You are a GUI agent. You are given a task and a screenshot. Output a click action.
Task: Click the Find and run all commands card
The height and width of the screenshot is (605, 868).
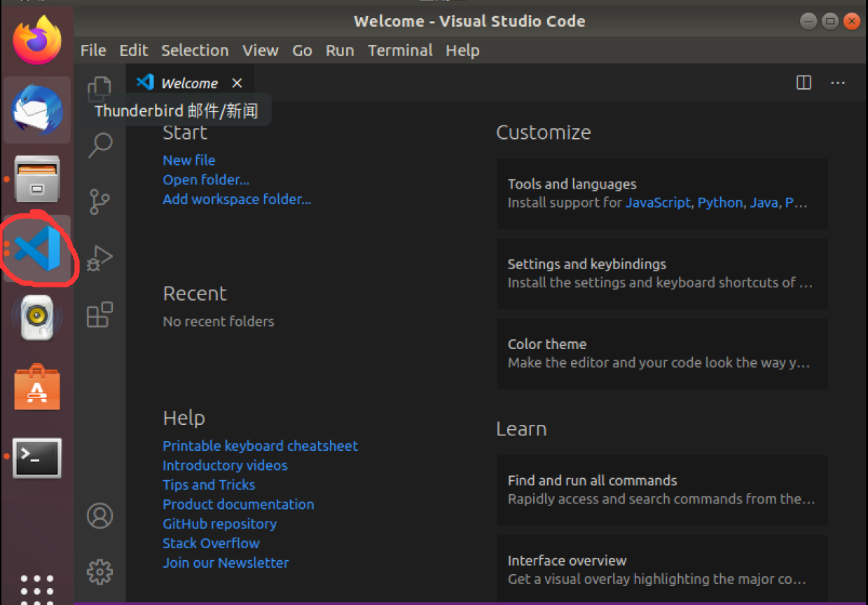(662, 489)
